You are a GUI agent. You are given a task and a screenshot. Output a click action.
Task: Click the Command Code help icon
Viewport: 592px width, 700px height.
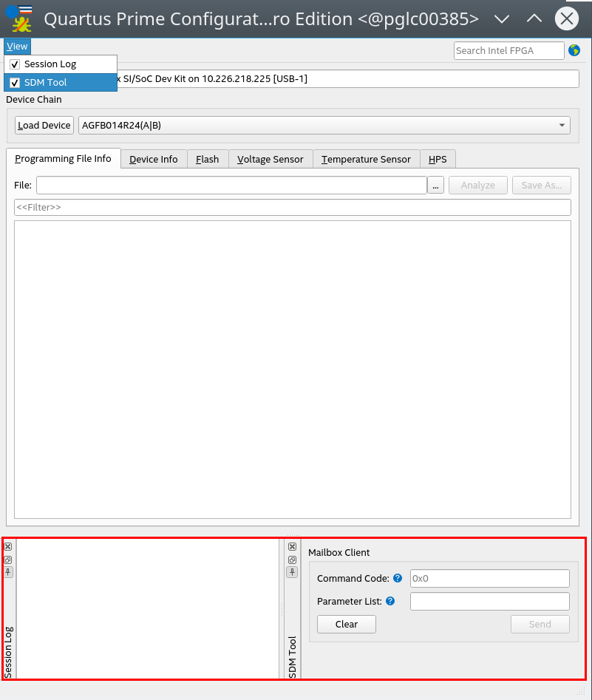coord(398,578)
